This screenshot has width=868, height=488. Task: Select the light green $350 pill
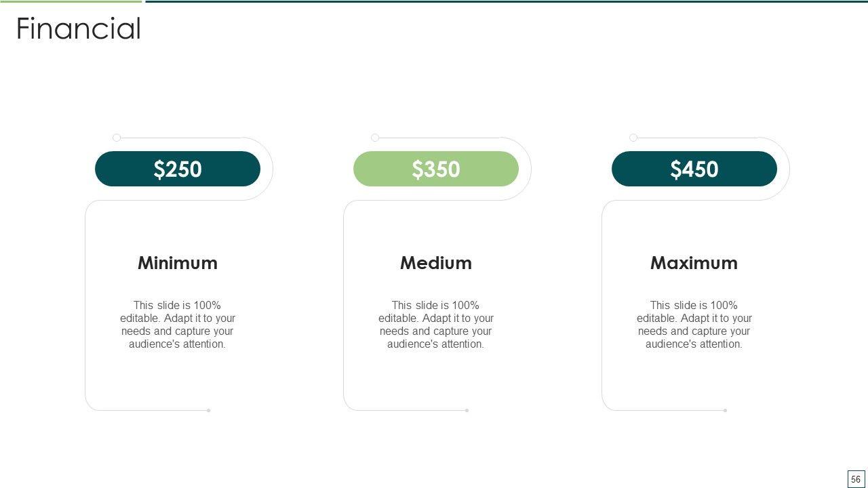point(436,169)
